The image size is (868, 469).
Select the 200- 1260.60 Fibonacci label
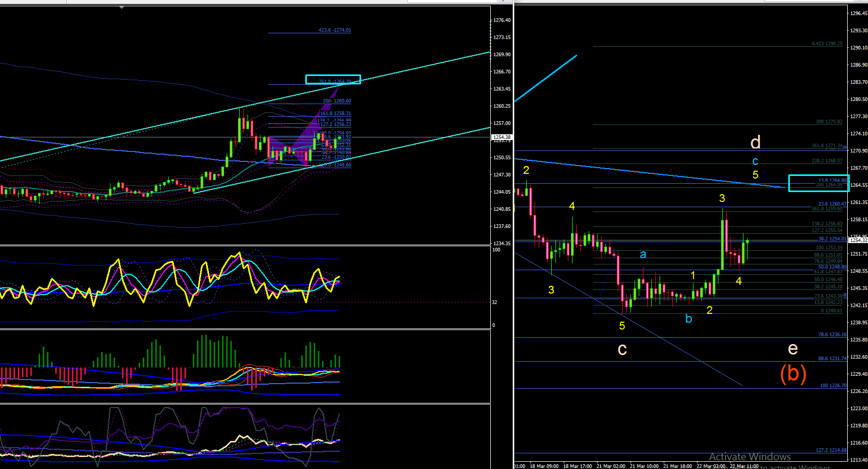click(x=337, y=101)
